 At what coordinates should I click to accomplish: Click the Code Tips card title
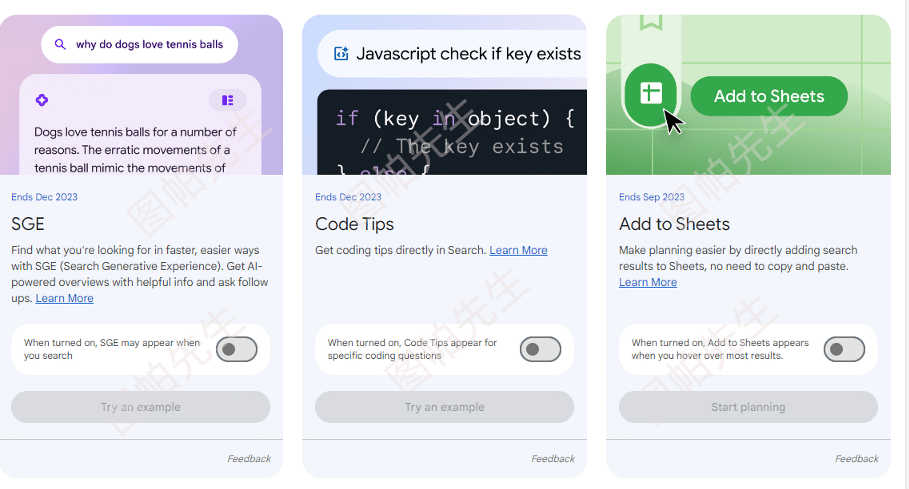click(354, 224)
